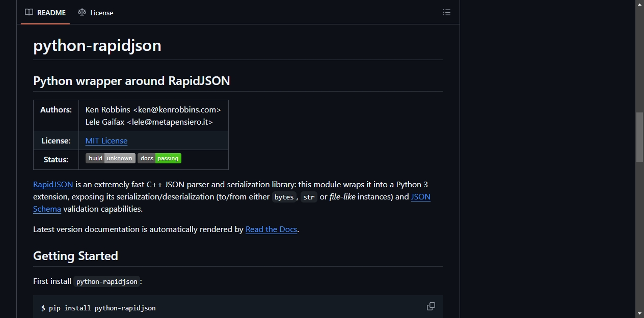Click the docs passing badge

click(x=159, y=158)
